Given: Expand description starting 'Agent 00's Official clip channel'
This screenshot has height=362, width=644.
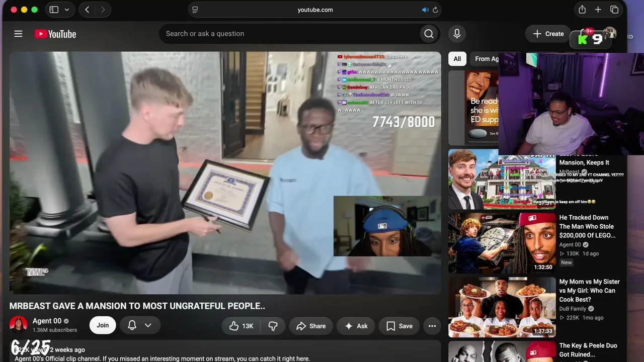Looking at the screenshot, I should [162, 359].
